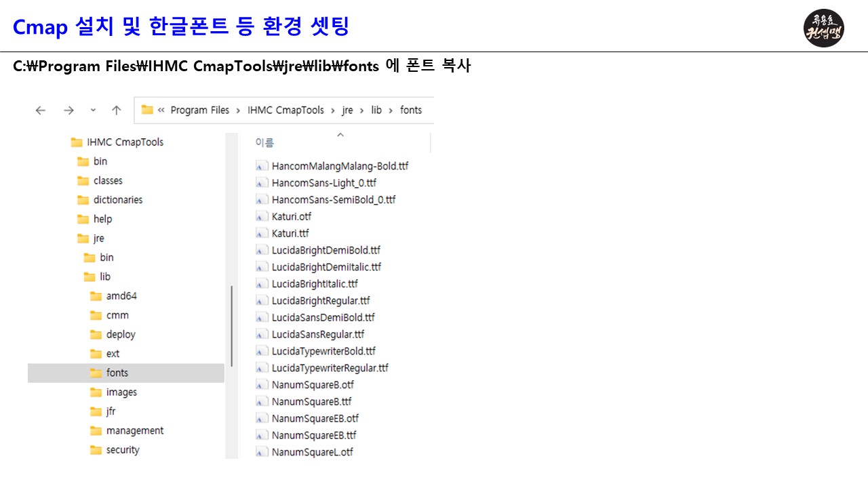Click font icon beside HancomMalangMalang-Bold.ttf
The width and height of the screenshot is (868, 488).
261,166
